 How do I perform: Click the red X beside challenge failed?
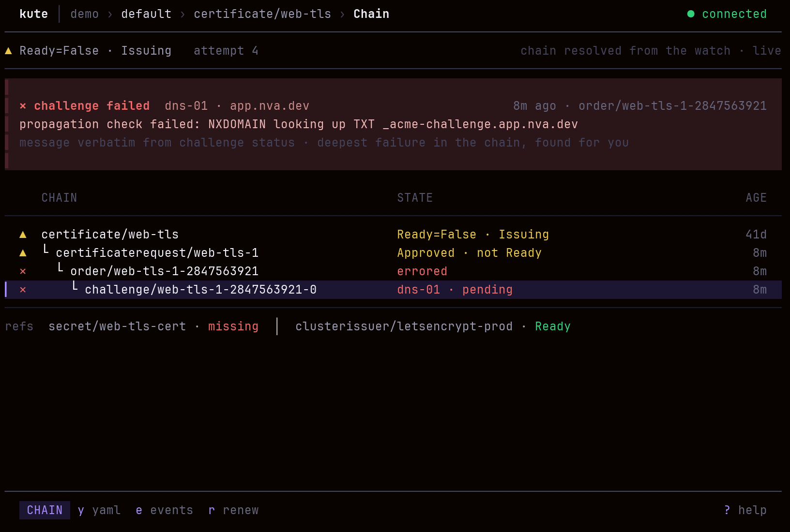[23, 106]
